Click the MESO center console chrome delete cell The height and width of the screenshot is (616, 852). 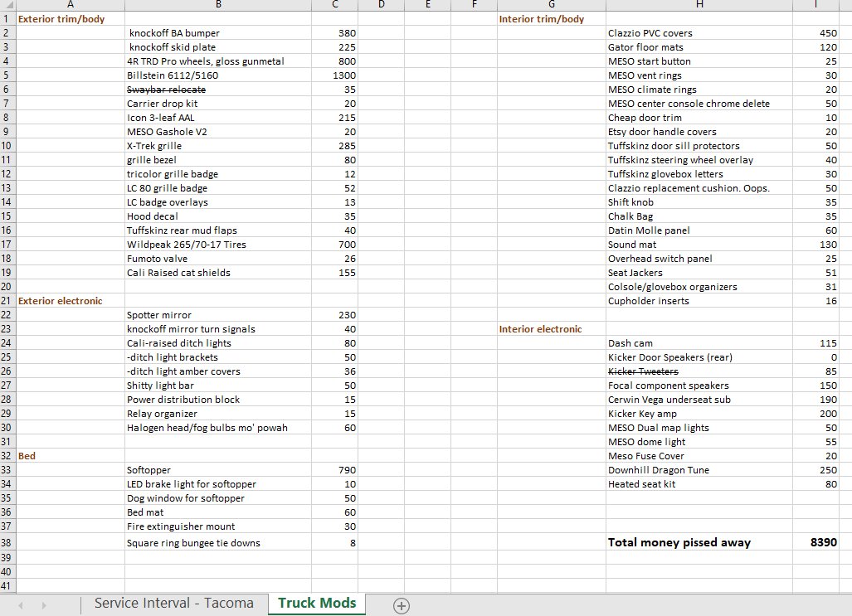tap(699, 104)
